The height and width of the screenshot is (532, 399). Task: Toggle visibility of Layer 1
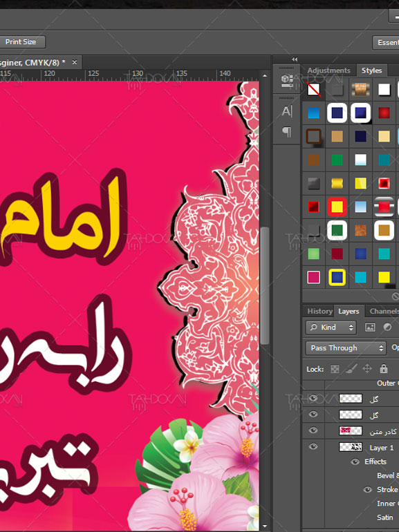(313, 446)
